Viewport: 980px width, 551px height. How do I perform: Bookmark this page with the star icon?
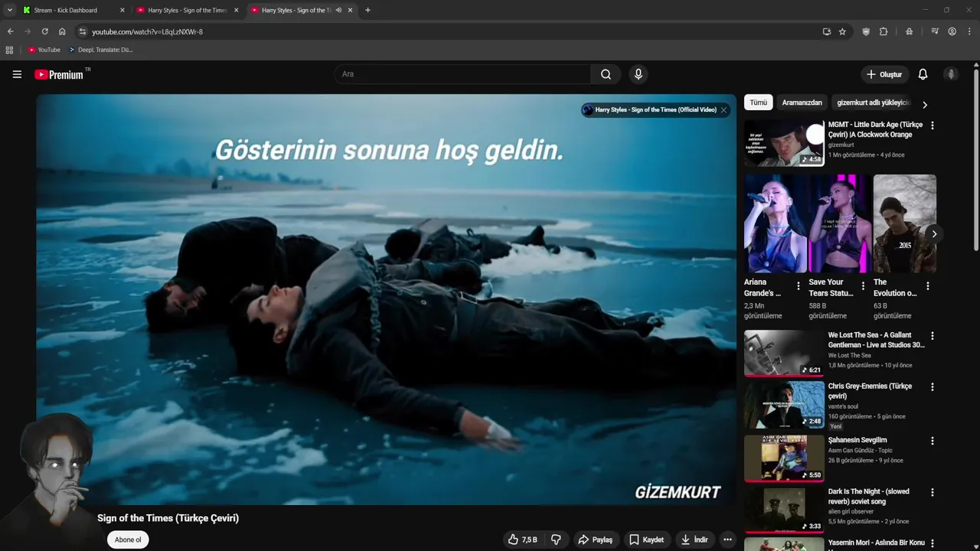842,31
